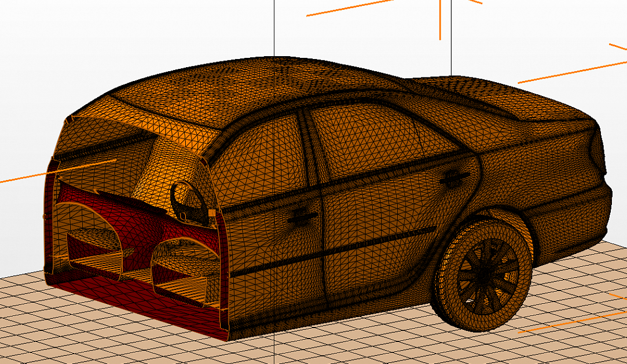Screen dimensions: 627x364
Task: Click the pillar between the two doors
Action: coord(311,150)
